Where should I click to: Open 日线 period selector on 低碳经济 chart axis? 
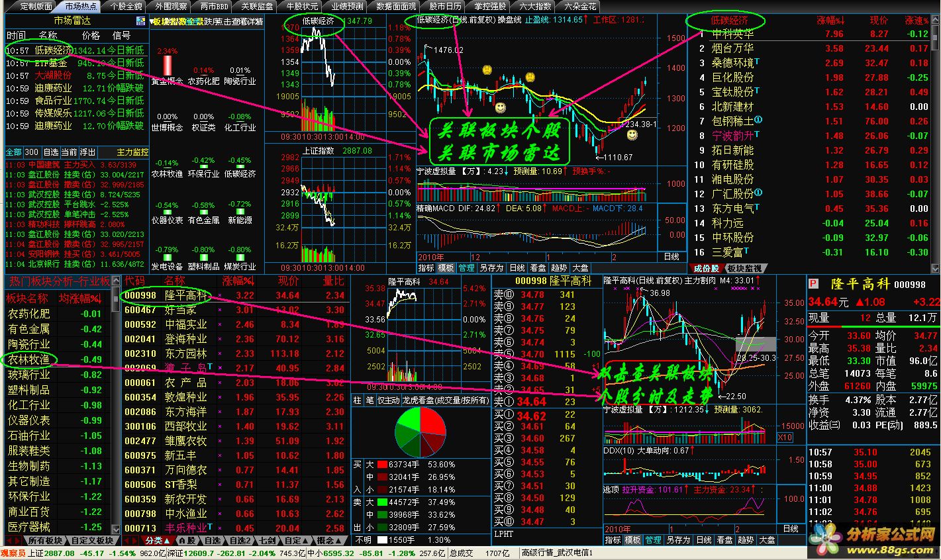[671, 257]
